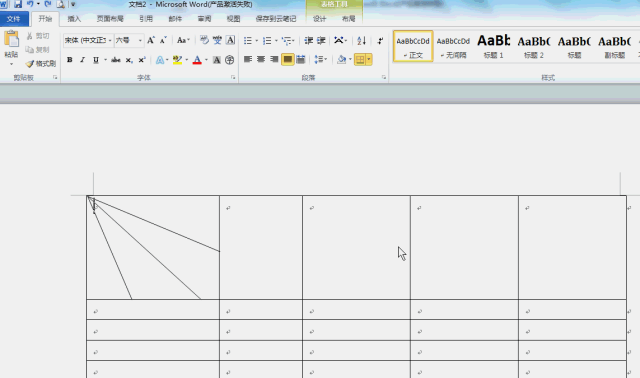The image size is (640, 378).
Task: Click the decrease indent icon
Action: pyautogui.click(x=309, y=40)
